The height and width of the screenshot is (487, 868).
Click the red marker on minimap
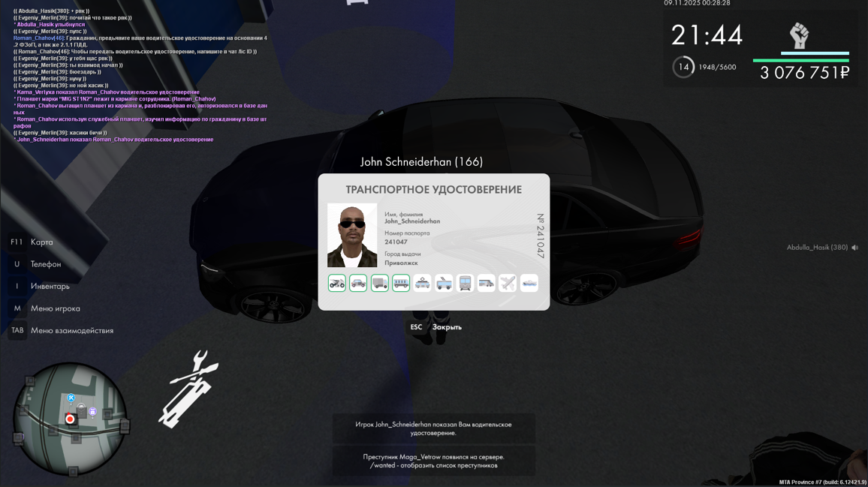coord(70,419)
